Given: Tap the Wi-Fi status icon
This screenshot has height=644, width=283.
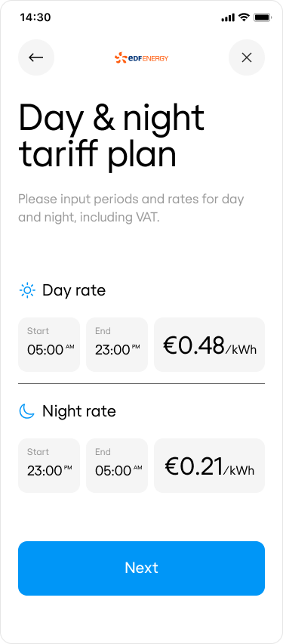Looking at the screenshot, I should [244, 17].
